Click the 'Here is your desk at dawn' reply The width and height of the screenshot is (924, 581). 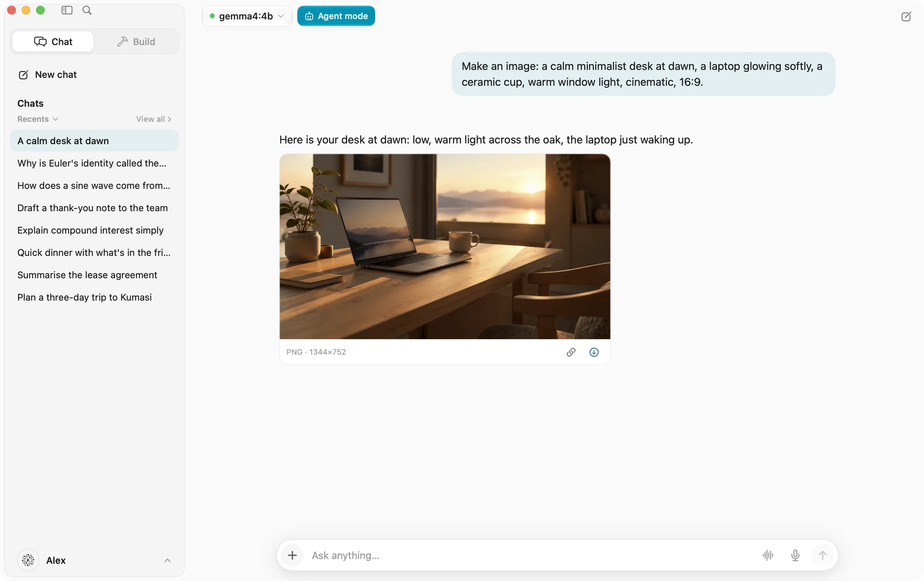[x=486, y=140]
